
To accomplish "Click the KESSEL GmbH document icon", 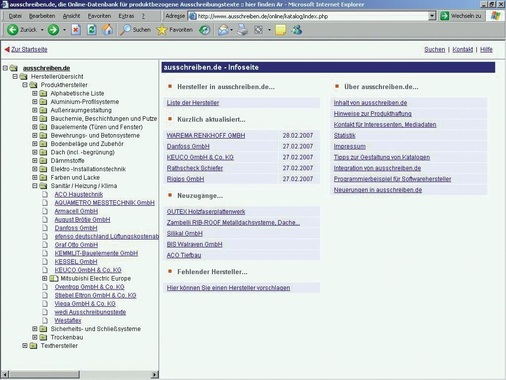I will pos(45,261).
